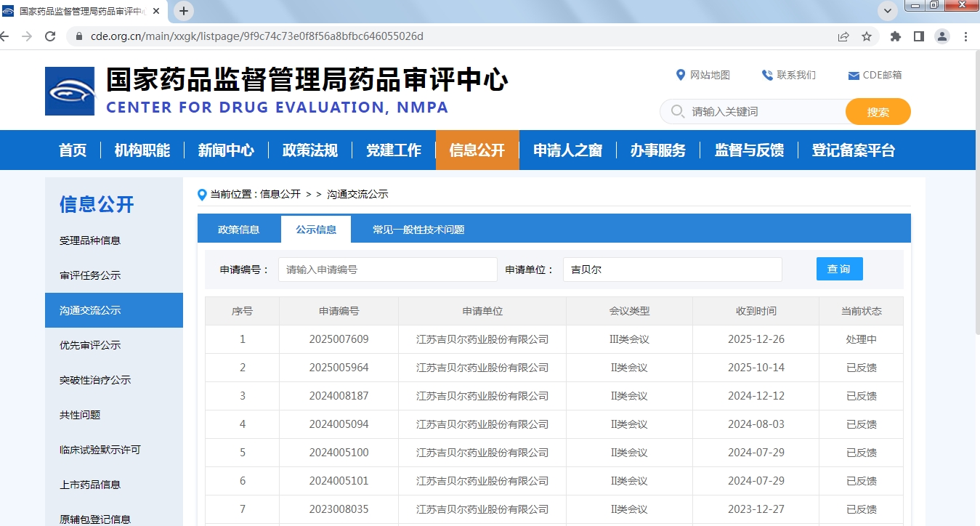Expand the tab search chevron dropdown
Image resolution: width=980 pixels, height=526 pixels.
pos(888,11)
